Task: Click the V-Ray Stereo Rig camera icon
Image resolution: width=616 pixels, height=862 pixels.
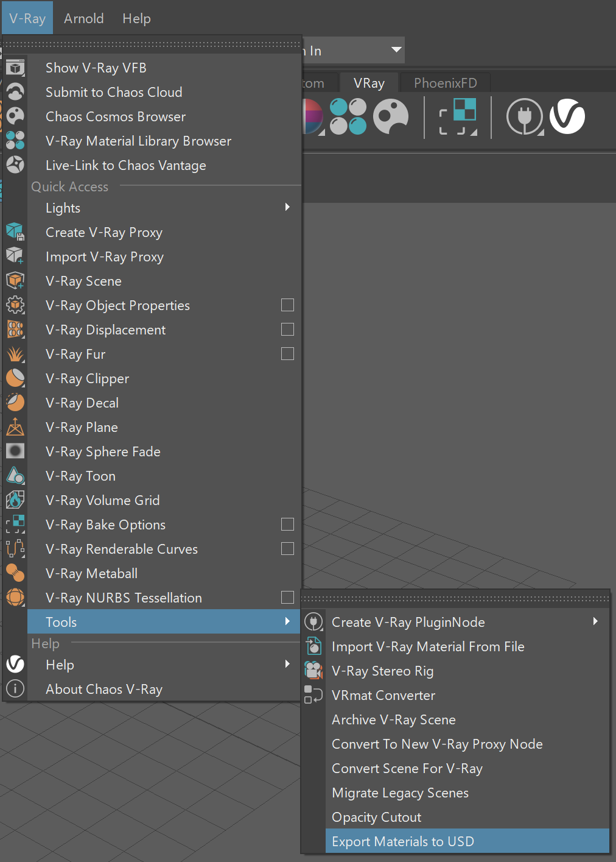Action: (x=313, y=671)
